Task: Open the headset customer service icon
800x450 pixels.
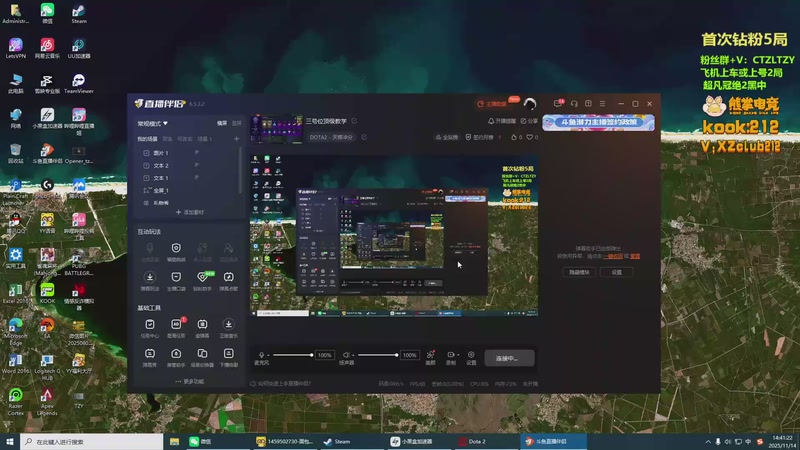Action: click(x=574, y=104)
